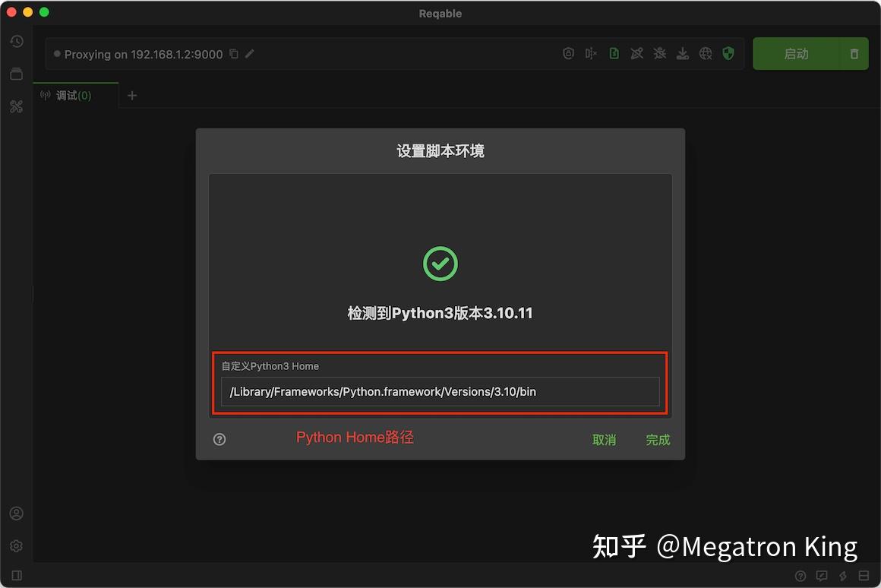Screen dimensions: 881x588
Task: Open a new tab with the plus button
Action: point(132,95)
